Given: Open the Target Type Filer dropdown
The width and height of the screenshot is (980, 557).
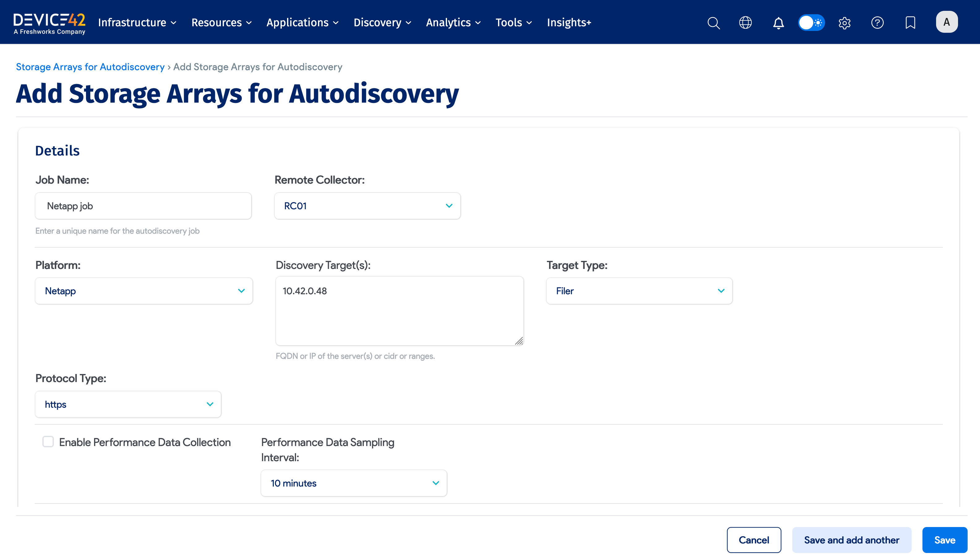Looking at the screenshot, I should 639,291.
